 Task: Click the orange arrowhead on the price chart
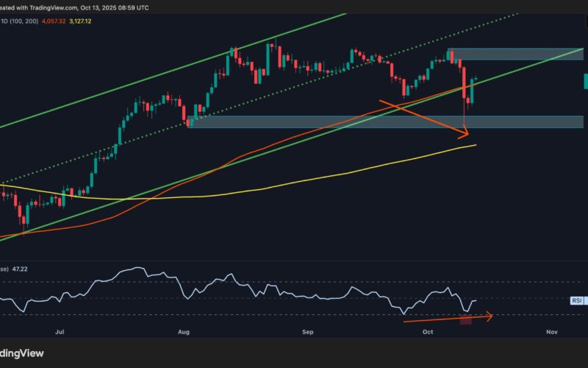click(464, 133)
